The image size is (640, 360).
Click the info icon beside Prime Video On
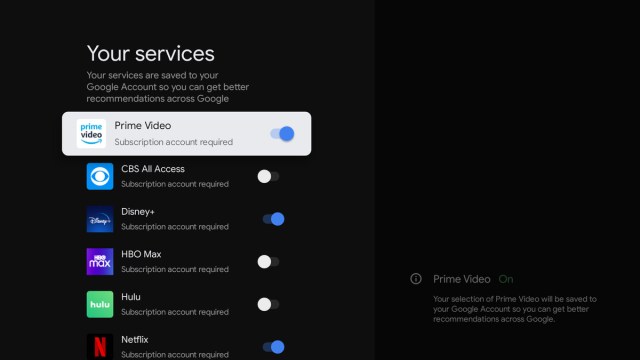pyautogui.click(x=416, y=279)
